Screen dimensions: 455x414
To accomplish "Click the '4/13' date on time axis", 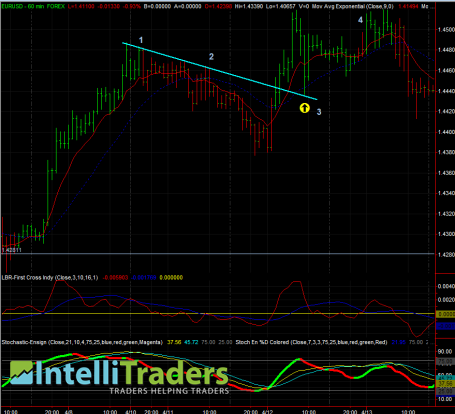I will click(x=367, y=412).
